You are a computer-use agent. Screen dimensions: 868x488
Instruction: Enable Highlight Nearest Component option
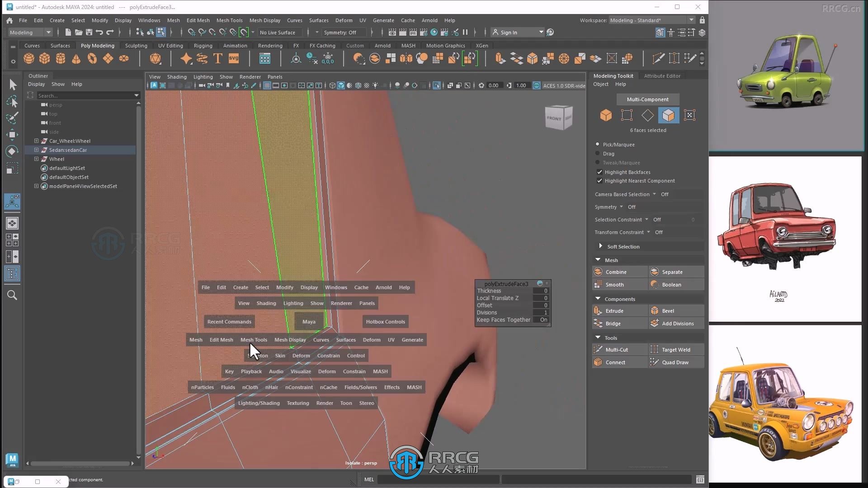[x=599, y=181]
